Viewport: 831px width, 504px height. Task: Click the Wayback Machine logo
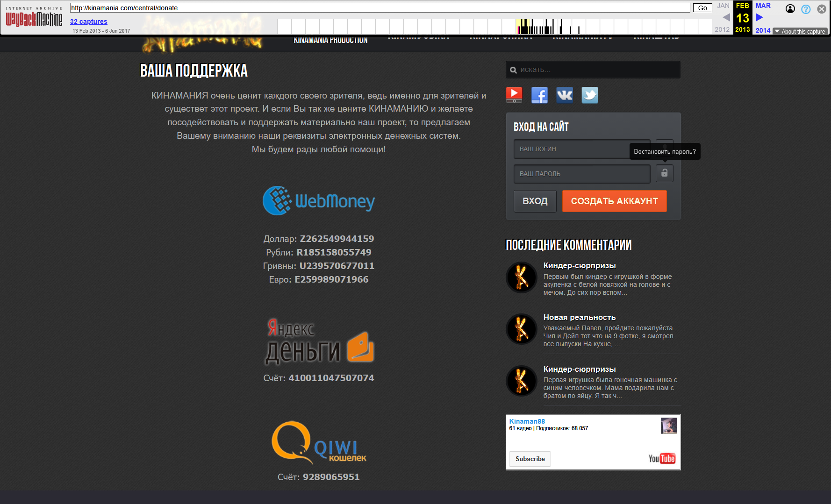click(x=34, y=17)
